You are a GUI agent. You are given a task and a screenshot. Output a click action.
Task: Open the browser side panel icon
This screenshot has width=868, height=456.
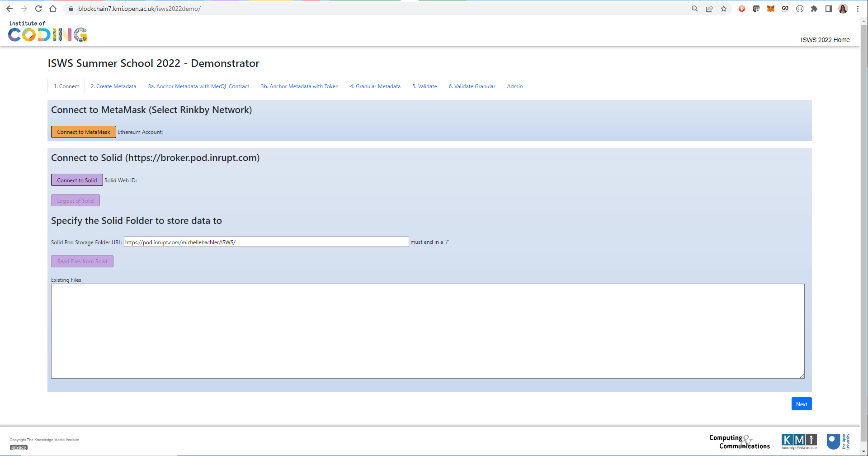[x=829, y=9]
